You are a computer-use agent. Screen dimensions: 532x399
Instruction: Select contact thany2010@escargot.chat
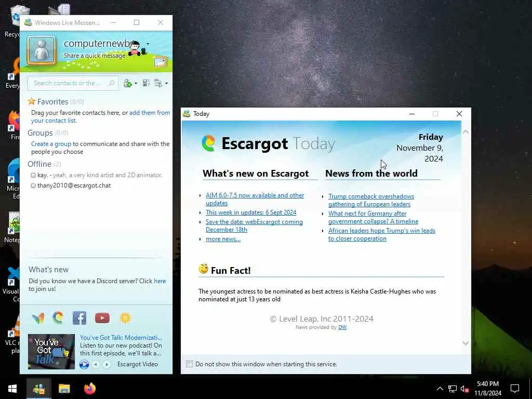pos(71,185)
